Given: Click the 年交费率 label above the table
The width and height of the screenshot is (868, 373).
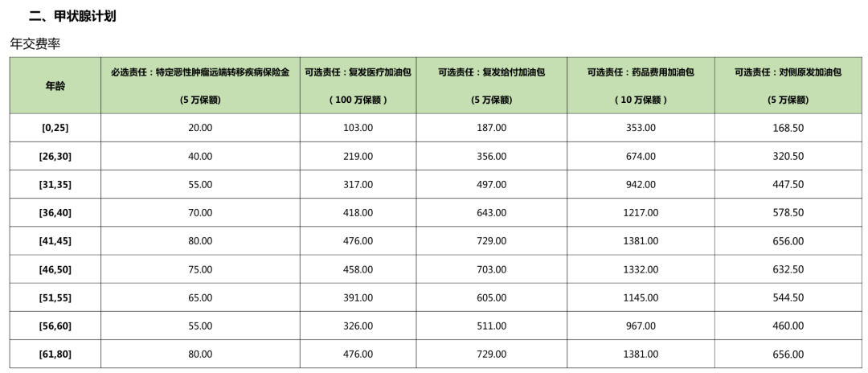Looking at the screenshot, I should pos(35,43).
